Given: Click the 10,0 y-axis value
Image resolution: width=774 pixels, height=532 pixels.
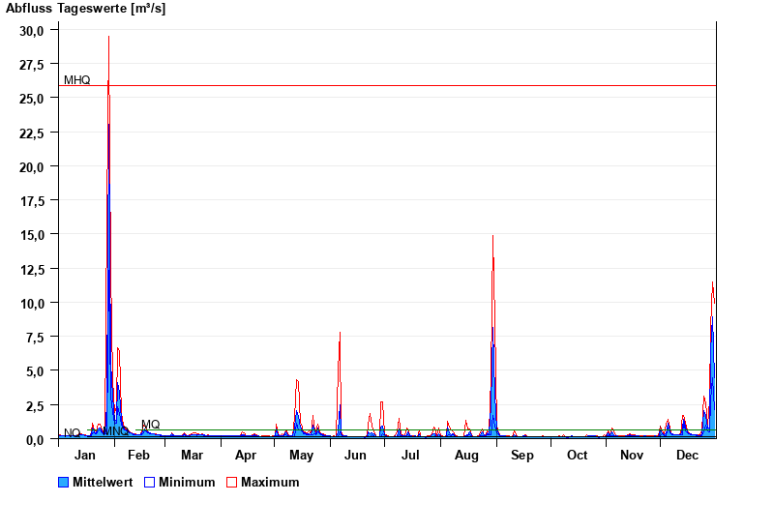Looking at the screenshot, I should 32,304.
